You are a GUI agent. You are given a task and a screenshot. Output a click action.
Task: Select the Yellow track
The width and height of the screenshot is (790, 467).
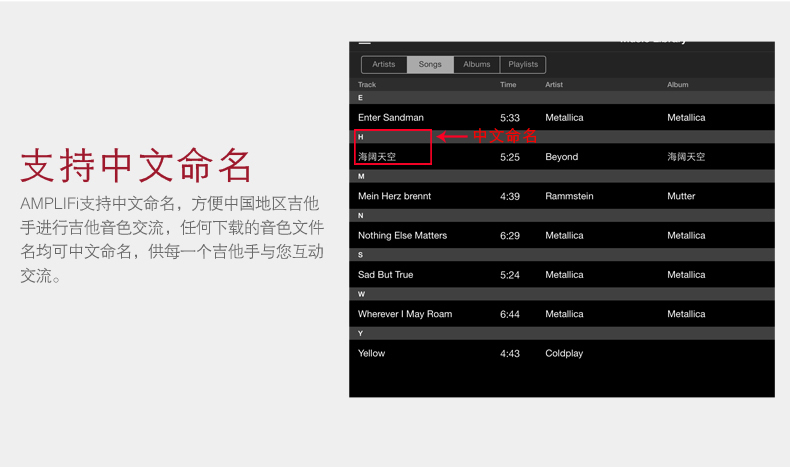pyautogui.click(x=371, y=353)
